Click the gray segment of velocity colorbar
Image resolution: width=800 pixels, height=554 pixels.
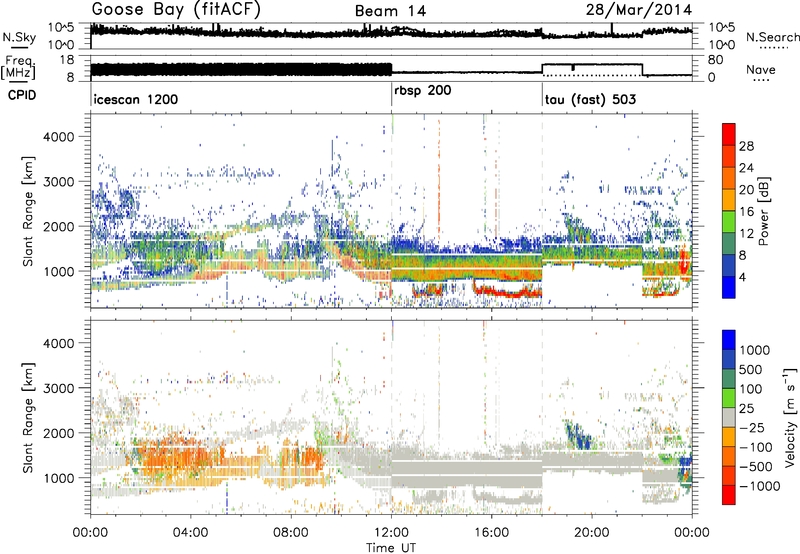pos(729,417)
